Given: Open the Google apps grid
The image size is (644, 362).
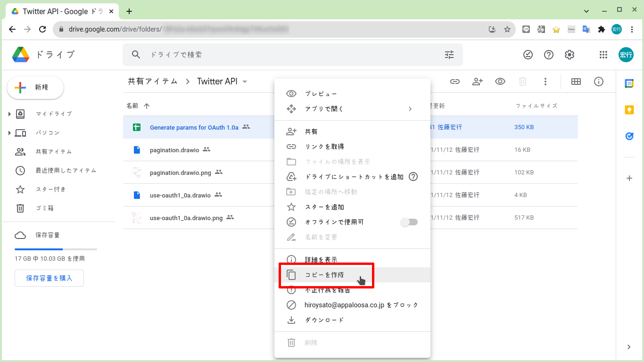Looking at the screenshot, I should point(603,55).
